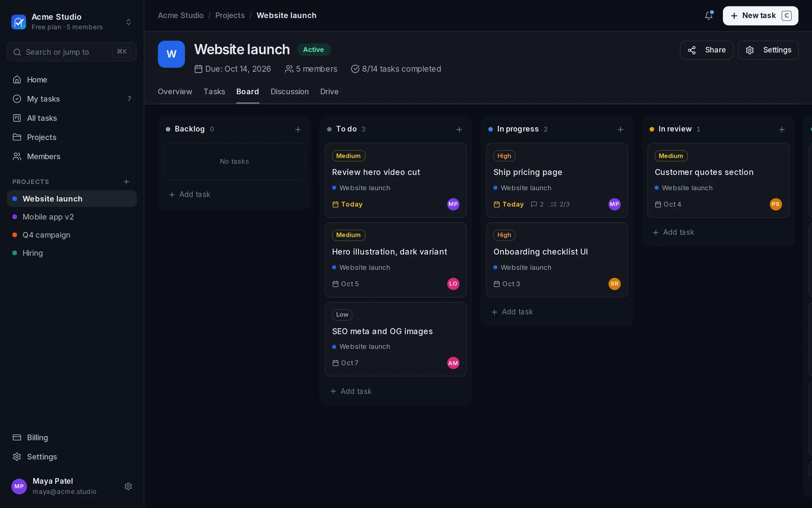The image size is (812, 508).
Task: Click Oct 5 date on Hero illustration card
Action: [346, 284]
